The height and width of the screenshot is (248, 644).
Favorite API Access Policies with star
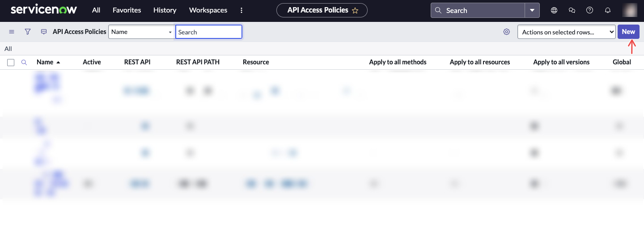[355, 11]
